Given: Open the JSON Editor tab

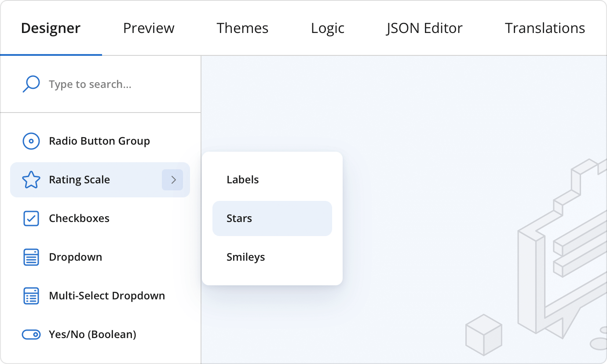Looking at the screenshot, I should 424,28.
